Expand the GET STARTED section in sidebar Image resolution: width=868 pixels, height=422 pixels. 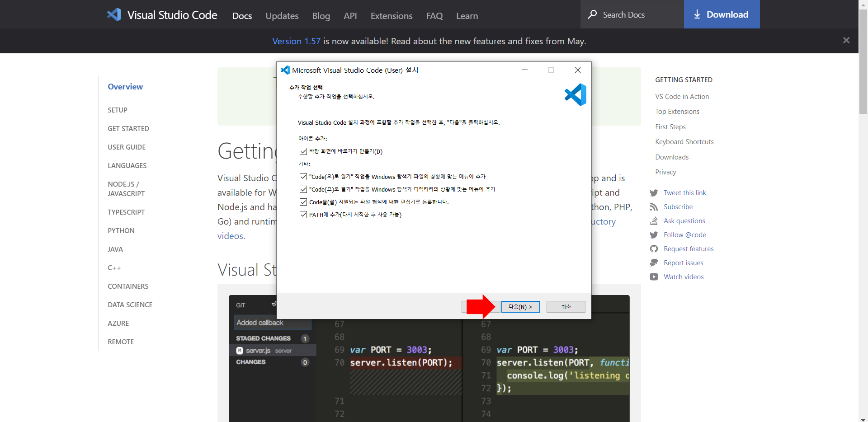tap(128, 129)
